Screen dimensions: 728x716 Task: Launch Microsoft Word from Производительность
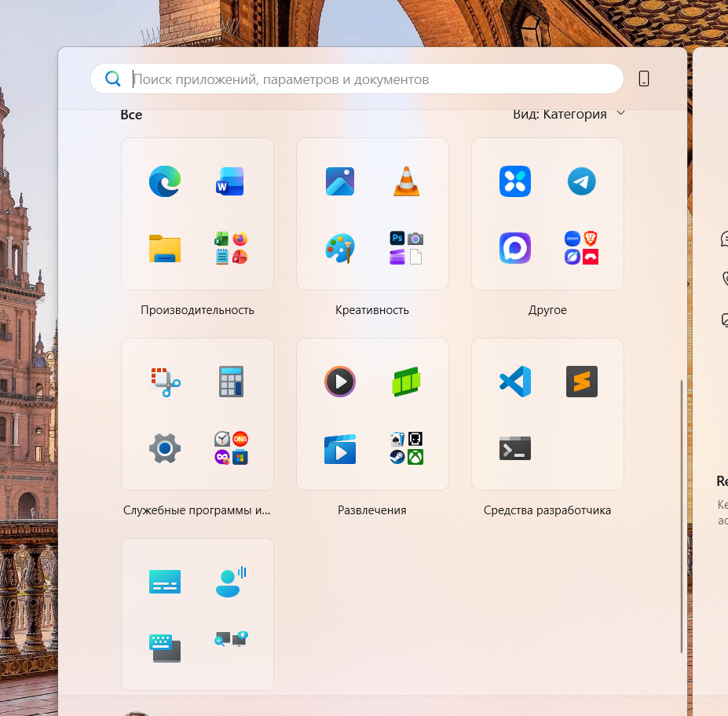(230, 181)
